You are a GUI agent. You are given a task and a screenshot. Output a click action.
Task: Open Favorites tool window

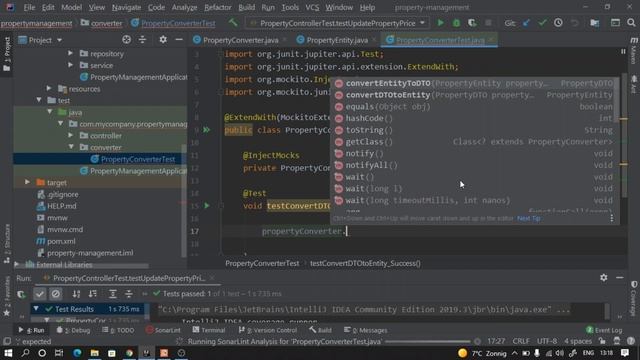coord(7,297)
